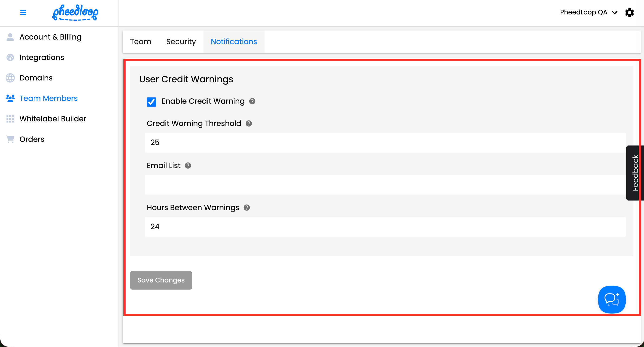Switch to the Team tab
The width and height of the screenshot is (644, 347).
141,42
